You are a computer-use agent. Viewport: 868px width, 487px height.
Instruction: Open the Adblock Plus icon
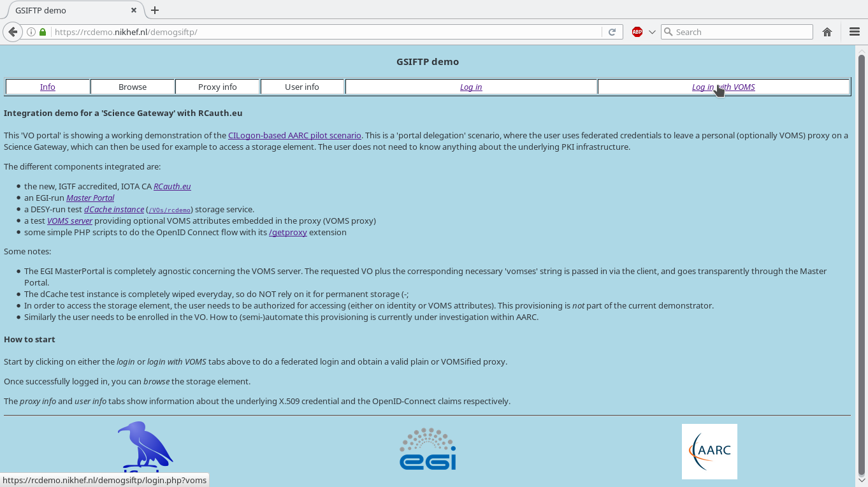(x=637, y=32)
